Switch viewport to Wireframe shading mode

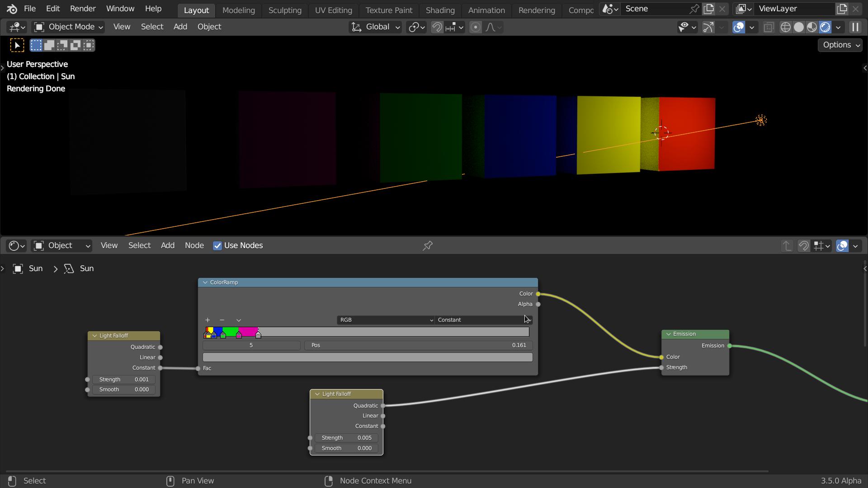pyautogui.click(x=786, y=27)
